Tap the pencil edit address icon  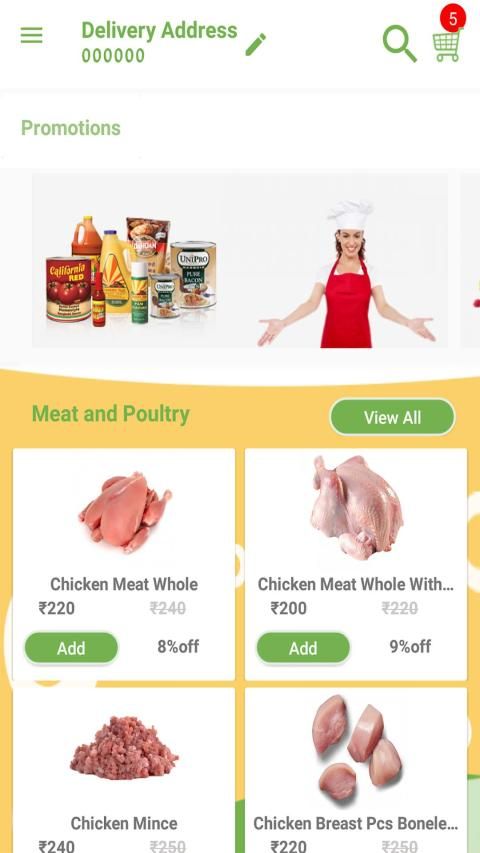[x=256, y=44]
